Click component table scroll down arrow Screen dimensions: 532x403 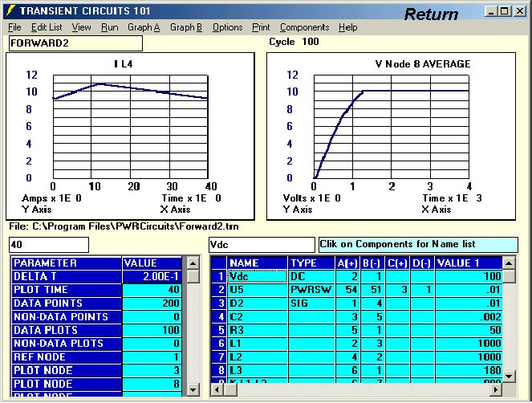coord(510,377)
